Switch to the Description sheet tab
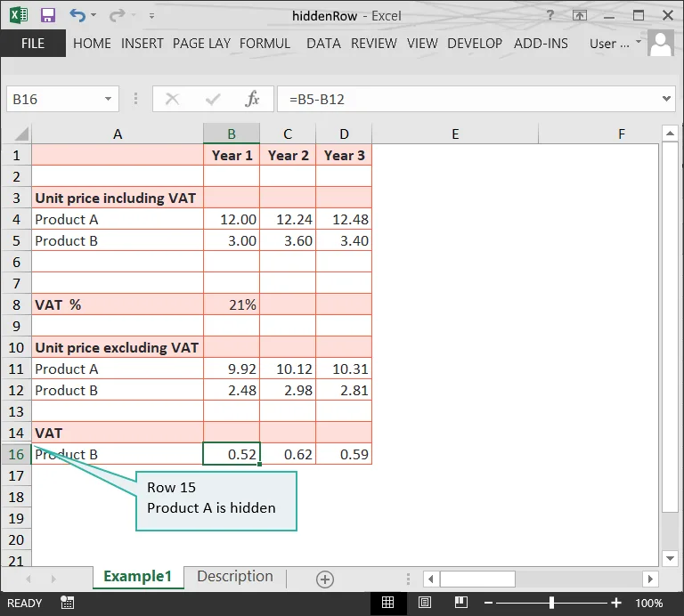 tap(235, 577)
